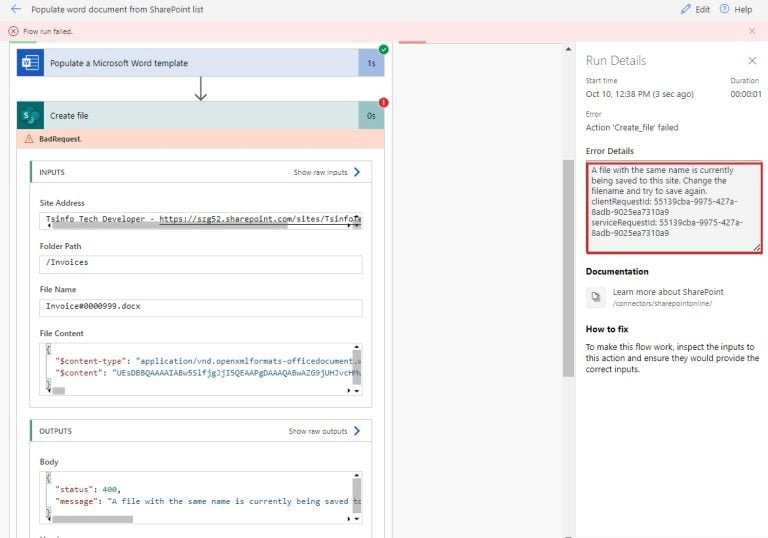The height and width of the screenshot is (538, 768).
Task: Click the Flow run failed error icon
Action: (13, 31)
